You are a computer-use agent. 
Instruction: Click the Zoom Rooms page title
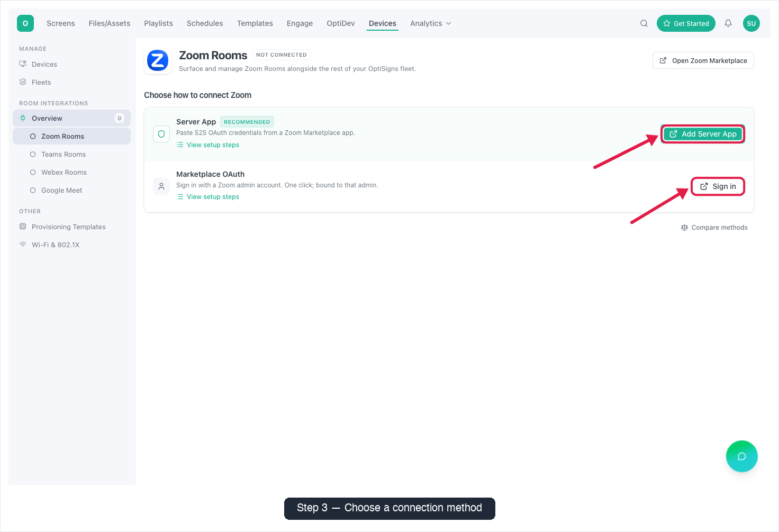coord(213,55)
